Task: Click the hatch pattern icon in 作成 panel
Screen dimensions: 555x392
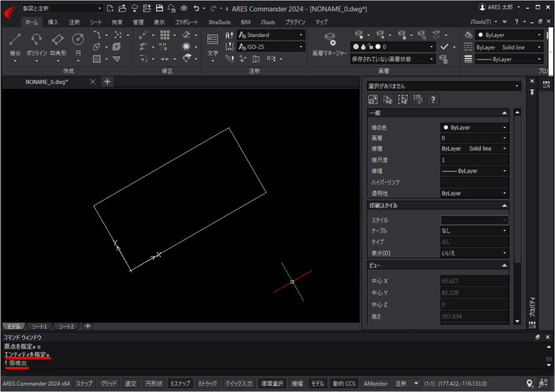Action: 96,59
